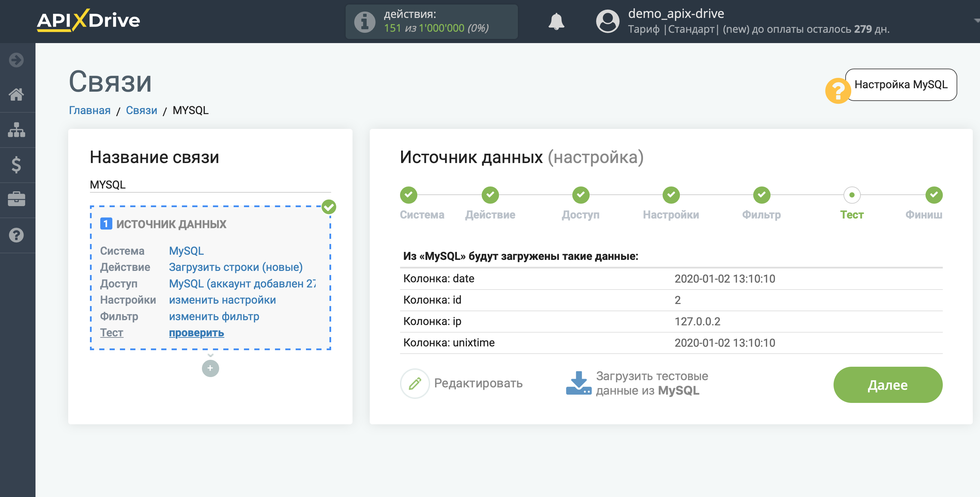Click the orange question mark help icon
Viewport: 980px width, 497px height.
point(838,91)
